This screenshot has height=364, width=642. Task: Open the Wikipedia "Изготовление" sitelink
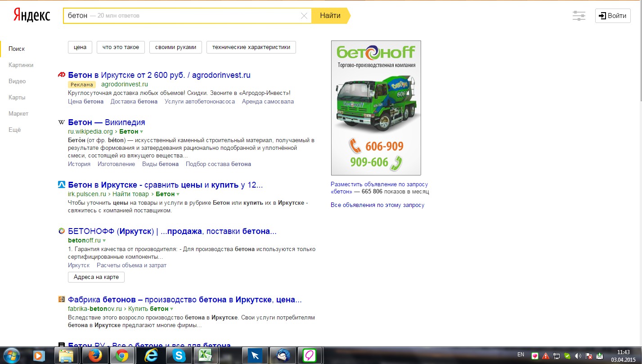pyautogui.click(x=116, y=164)
